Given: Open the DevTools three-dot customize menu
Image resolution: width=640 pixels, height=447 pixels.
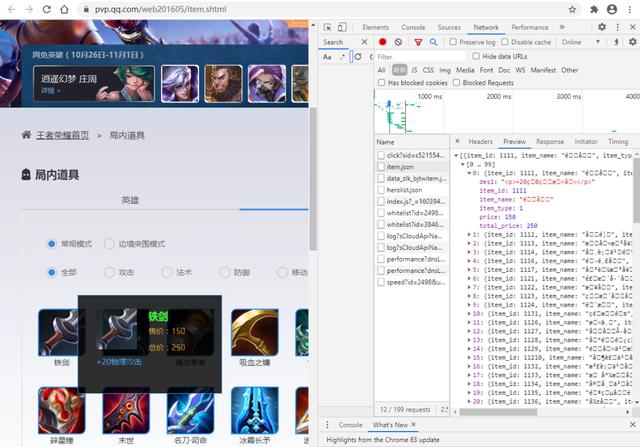Looking at the screenshot, I should [617, 27].
